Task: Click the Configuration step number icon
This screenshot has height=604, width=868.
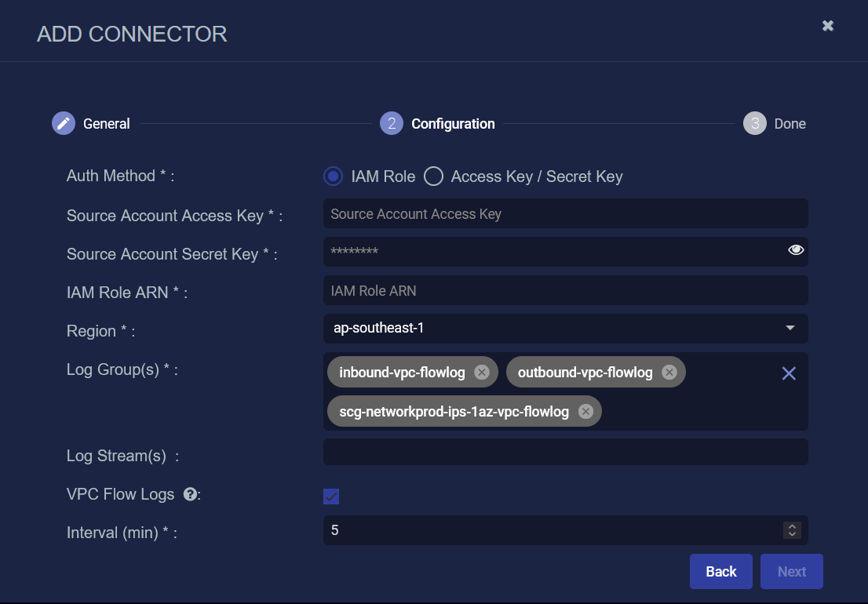Action: [392, 123]
